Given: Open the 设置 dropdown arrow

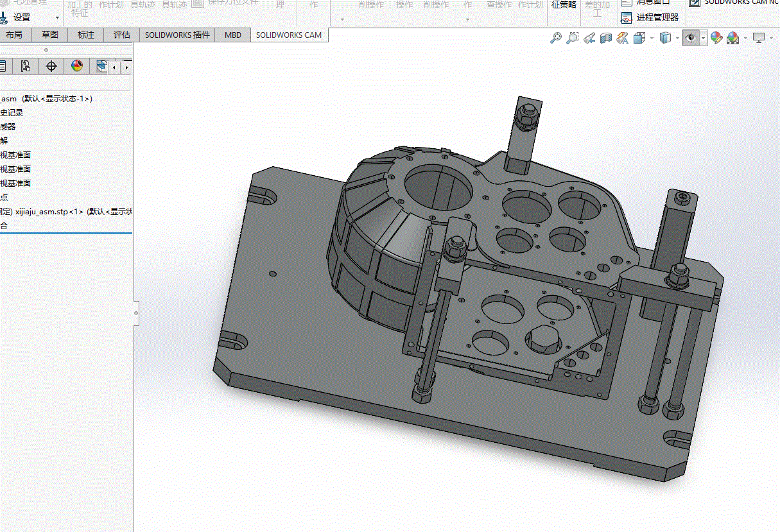Looking at the screenshot, I should coord(57,17).
